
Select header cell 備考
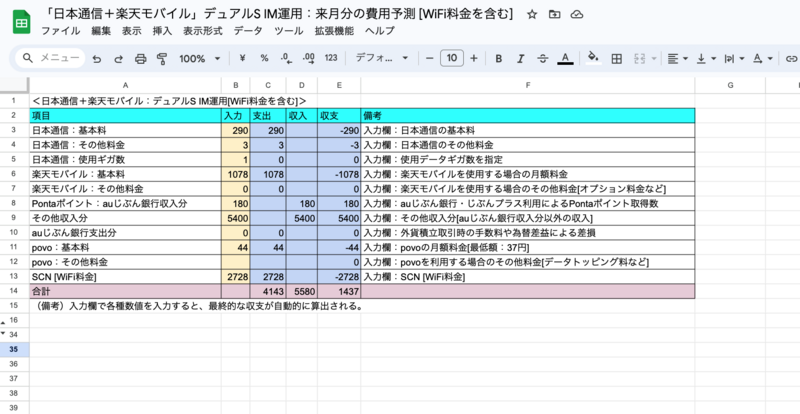tap(528, 116)
